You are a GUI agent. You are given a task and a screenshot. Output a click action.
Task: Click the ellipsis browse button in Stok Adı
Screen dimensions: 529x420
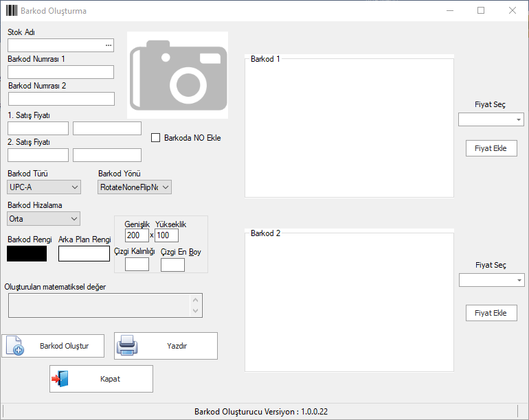[x=108, y=45]
